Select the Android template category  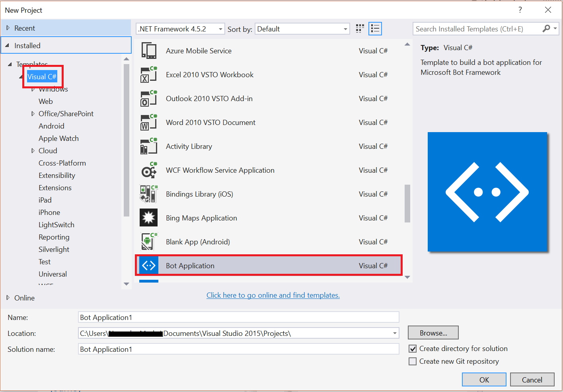pyautogui.click(x=51, y=126)
